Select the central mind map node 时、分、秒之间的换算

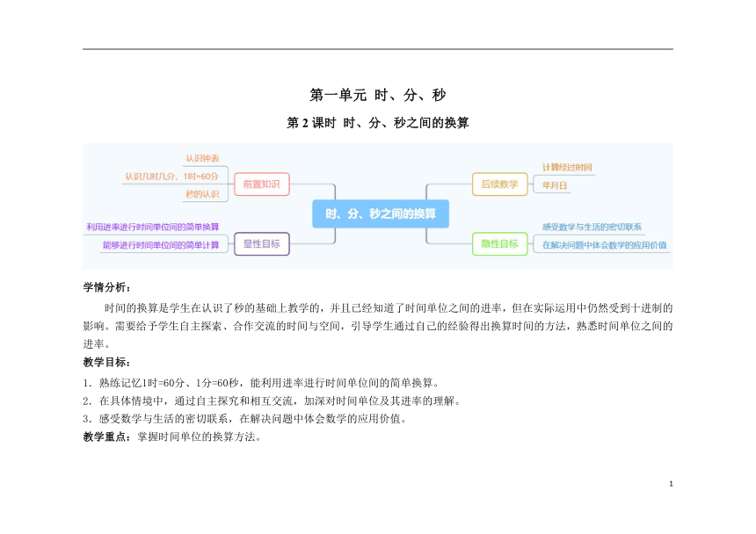coord(381,213)
